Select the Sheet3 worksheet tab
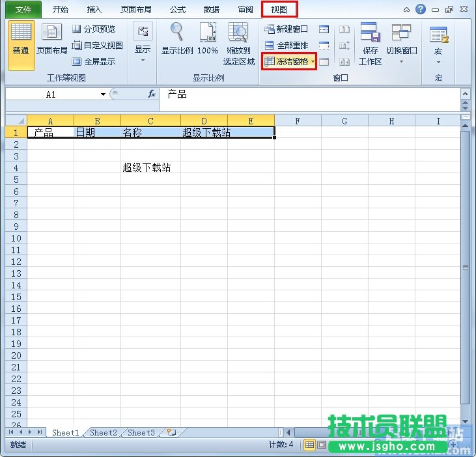 click(141, 432)
